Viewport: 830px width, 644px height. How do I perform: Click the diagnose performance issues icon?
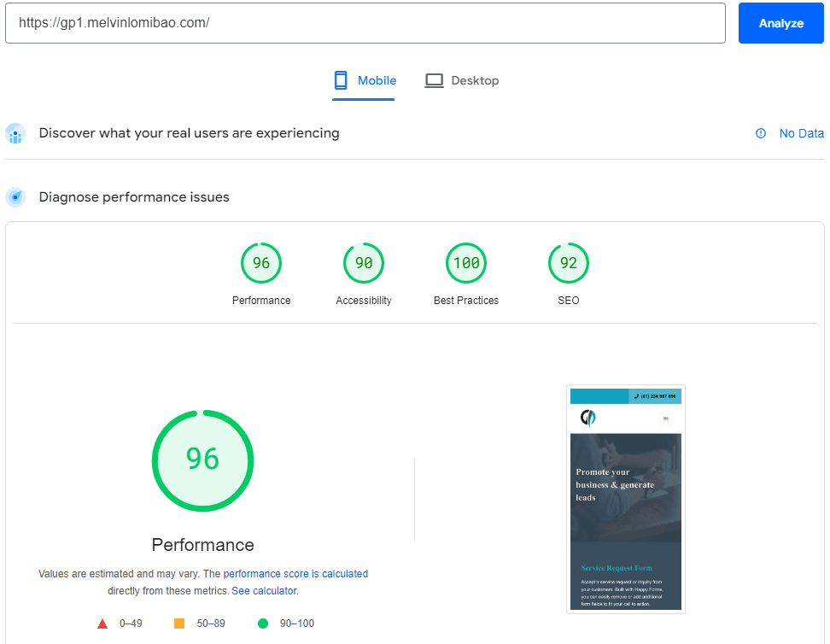click(x=15, y=197)
